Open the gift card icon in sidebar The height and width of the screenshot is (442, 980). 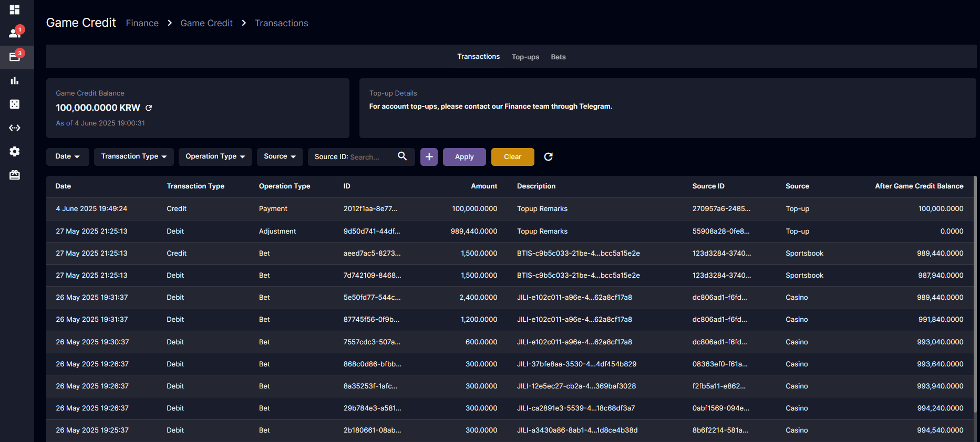(15, 175)
